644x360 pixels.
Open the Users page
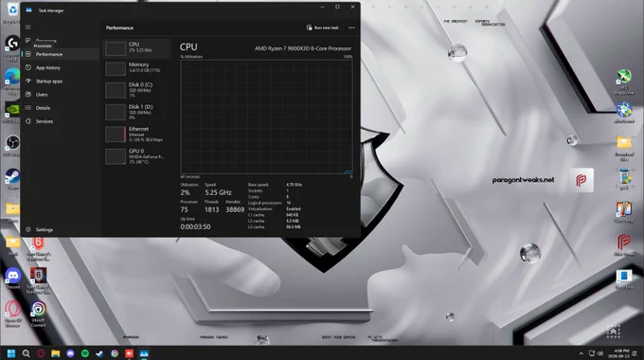(x=60, y=95)
